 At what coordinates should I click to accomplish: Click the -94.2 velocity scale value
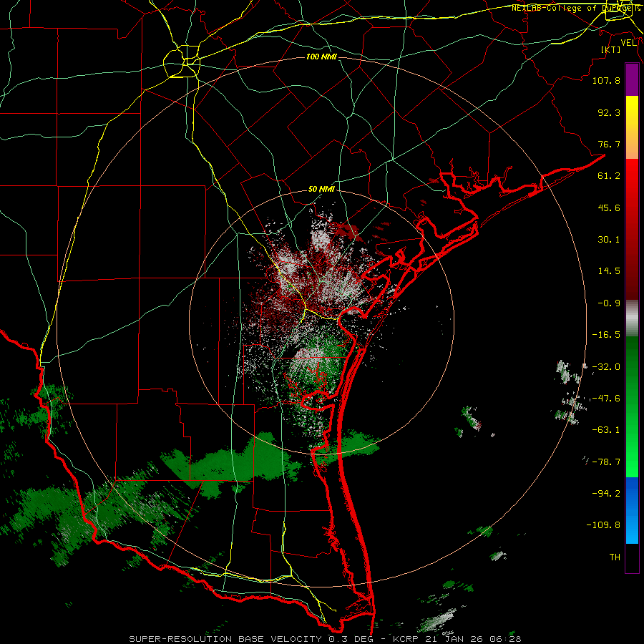(606, 493)
